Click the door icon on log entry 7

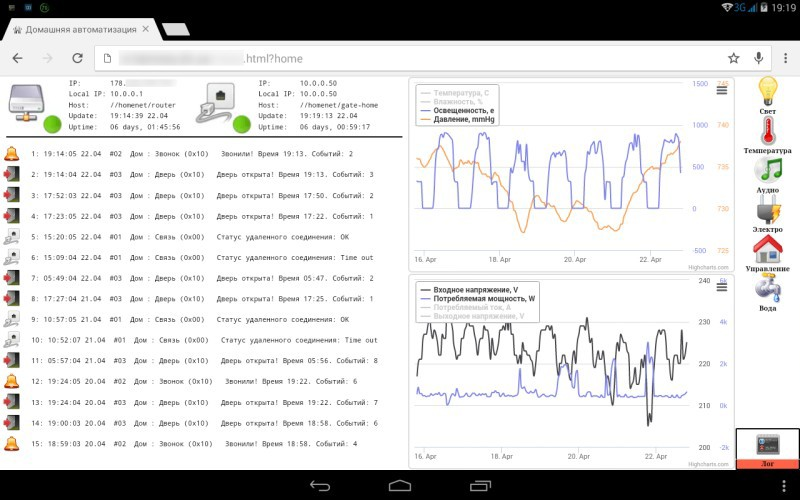coord(11,278)
